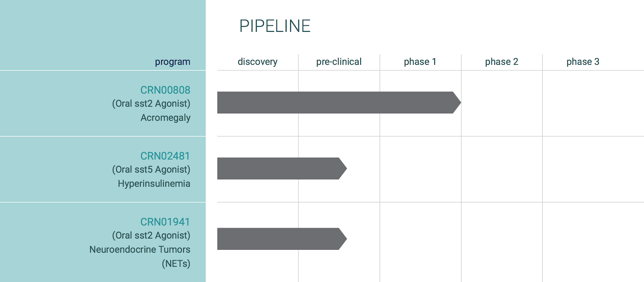The image size is (644, 282).
Task: Open the CRN00808 program link
Action: [x=165, y=90]
